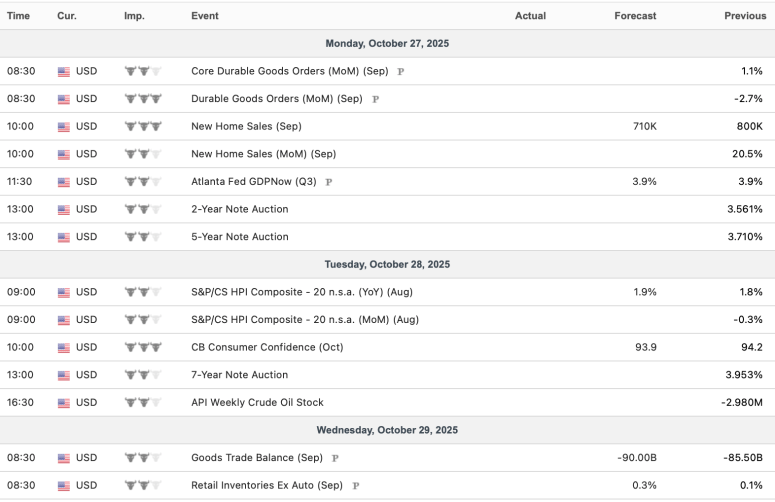Click the preliminary icon beside Core Durable Goods Orders
This screenshot has height=502, width=775.
(x=401, y=72)
